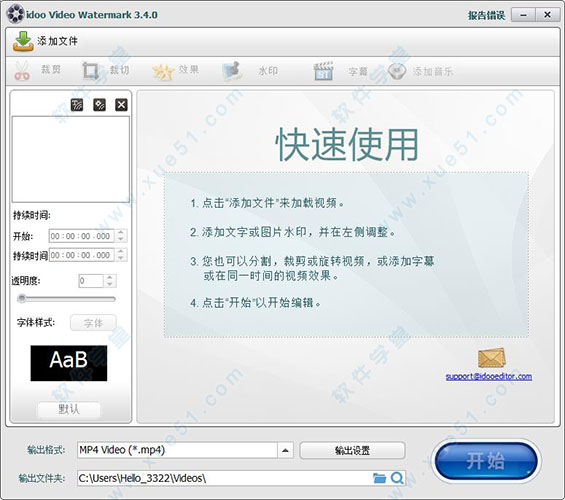Click the MP4 Video format combo box
565x500 pixels.
click(185, 450)
